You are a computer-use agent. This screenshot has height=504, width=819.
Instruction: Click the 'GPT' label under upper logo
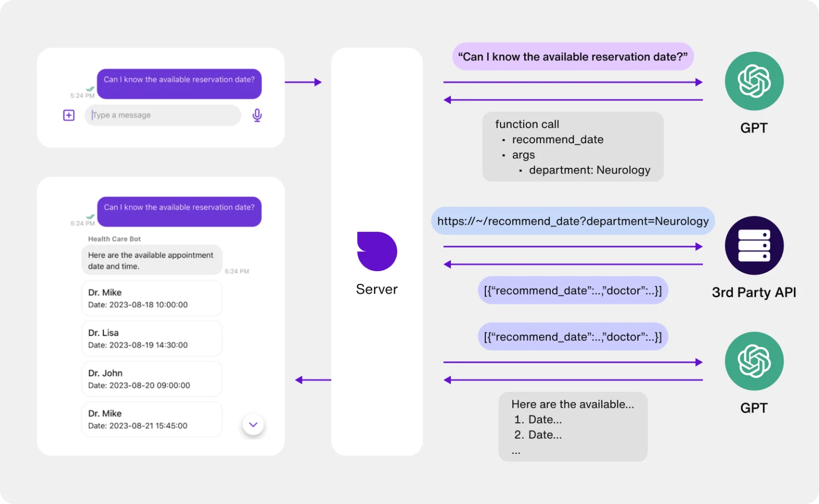pos(754,128)
